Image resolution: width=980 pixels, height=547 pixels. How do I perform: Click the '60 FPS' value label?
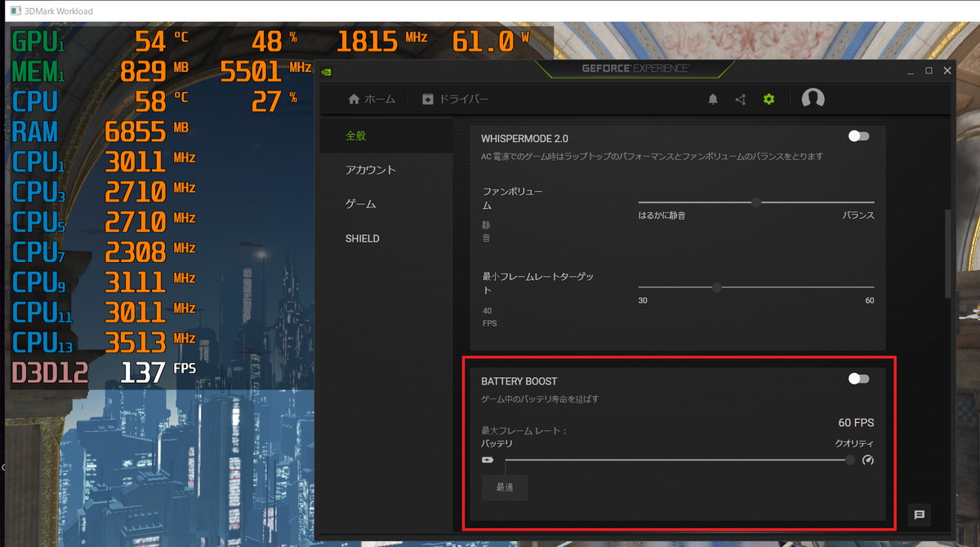tap(856, 422)
